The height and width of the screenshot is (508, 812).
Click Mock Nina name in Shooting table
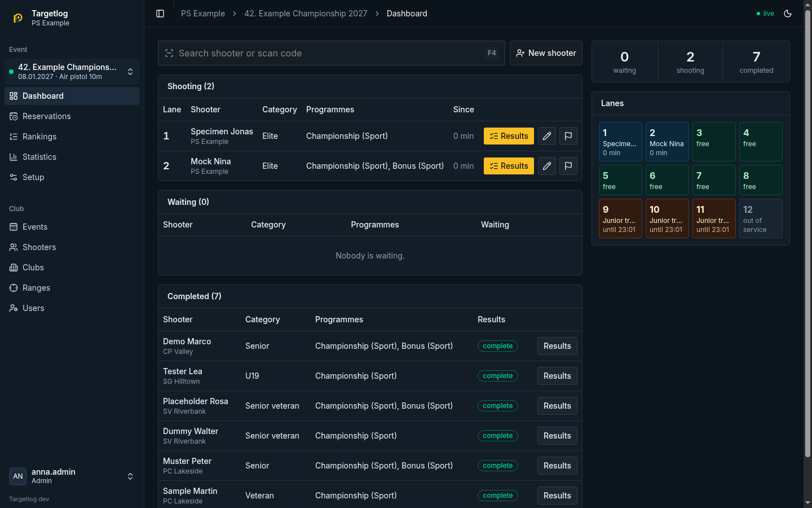(211, 161)
